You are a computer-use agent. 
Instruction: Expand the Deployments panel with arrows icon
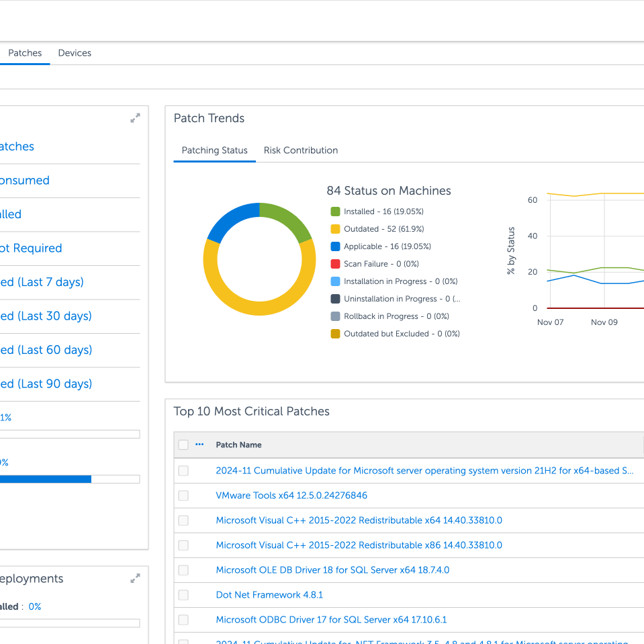point(135,578)
